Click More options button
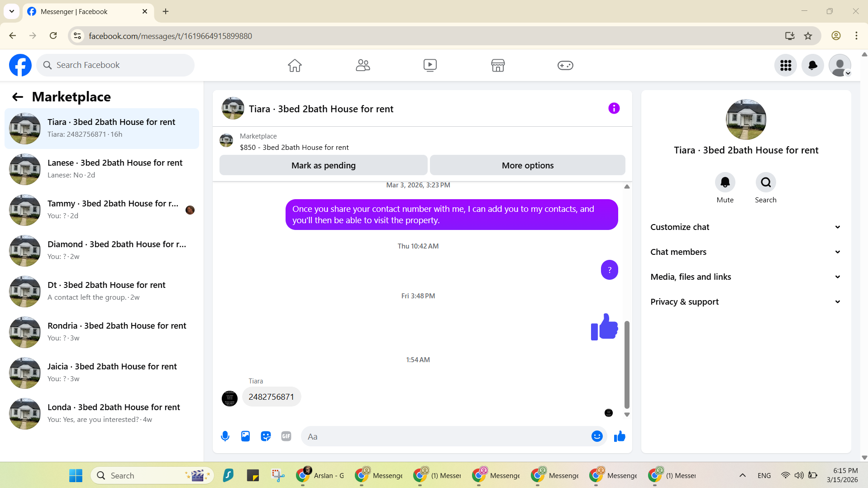This screenshot has height=488, width=868. [528, 165]
